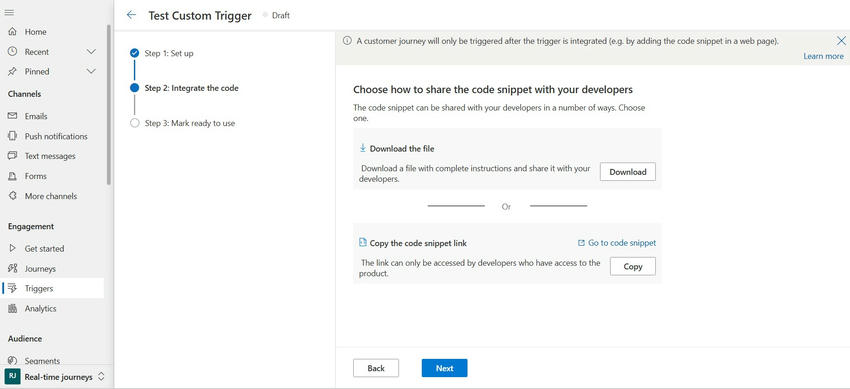Select Step 2: Integrate the code
The width and height of the screenshot is (850, 389).
pyautogui.click(x=191, y=88)
